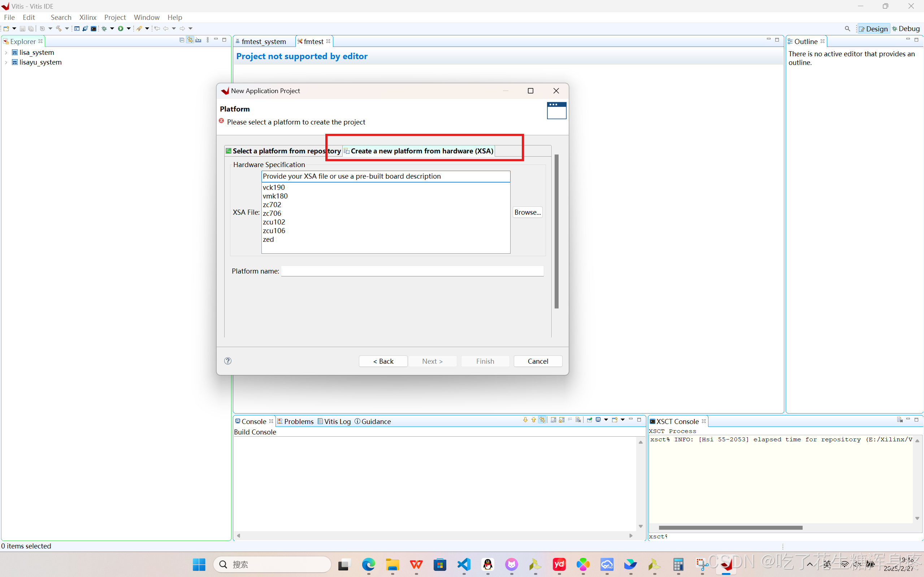Click Show Next Error down arrow in Console
The width and height of the screenshot is (924, 577).
pos(525,420)
